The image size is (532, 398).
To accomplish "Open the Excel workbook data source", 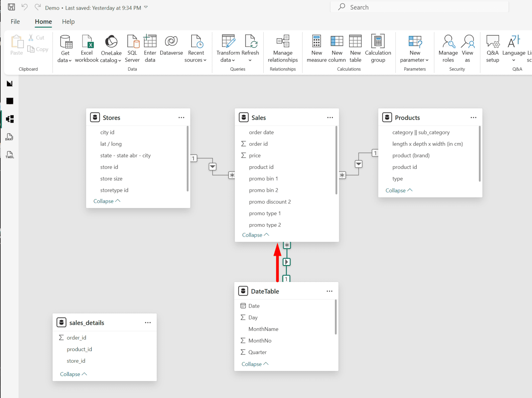I will 87,42.
